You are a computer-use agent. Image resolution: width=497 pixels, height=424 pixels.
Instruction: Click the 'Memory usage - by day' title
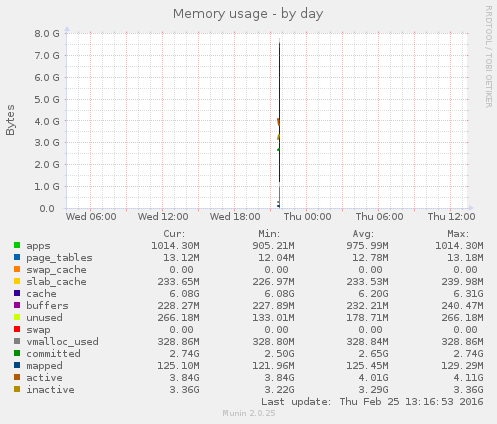pyautogui.click(x=248, y=14)
